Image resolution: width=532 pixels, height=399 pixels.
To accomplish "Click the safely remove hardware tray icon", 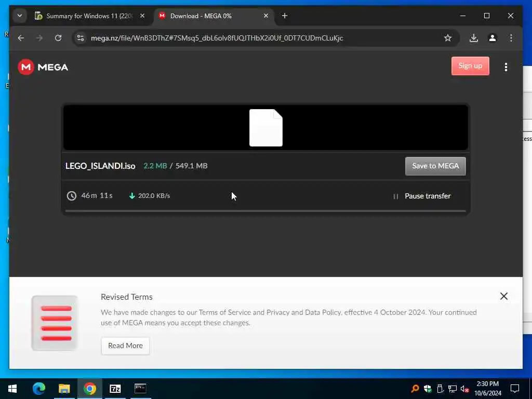I will (x=440, y=389).
